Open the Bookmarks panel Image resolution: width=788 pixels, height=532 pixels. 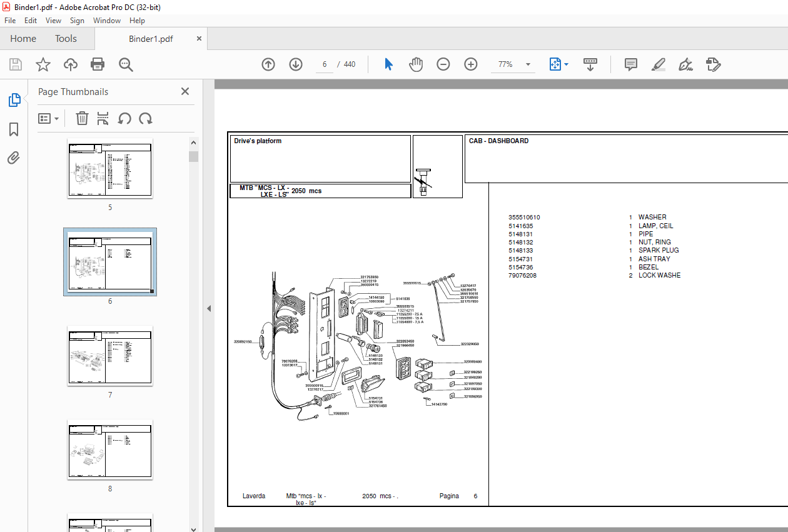coord(14,129)
